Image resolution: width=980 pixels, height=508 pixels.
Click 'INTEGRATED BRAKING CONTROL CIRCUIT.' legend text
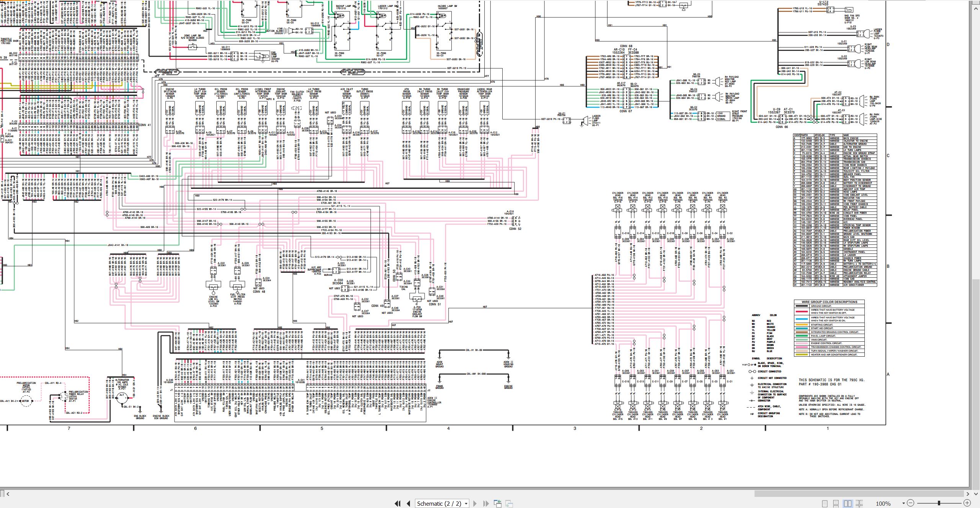click(x=835, y=332)
